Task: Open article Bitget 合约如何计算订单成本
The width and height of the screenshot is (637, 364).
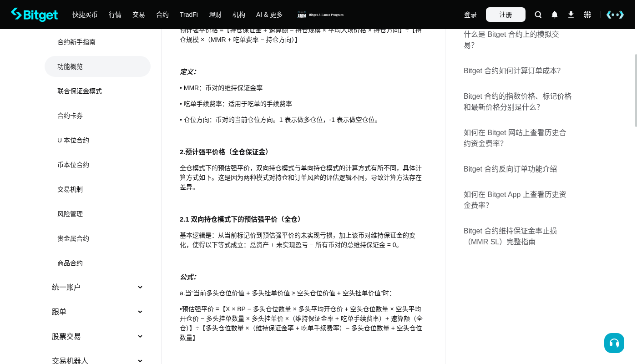Action: tap(512, 71)
